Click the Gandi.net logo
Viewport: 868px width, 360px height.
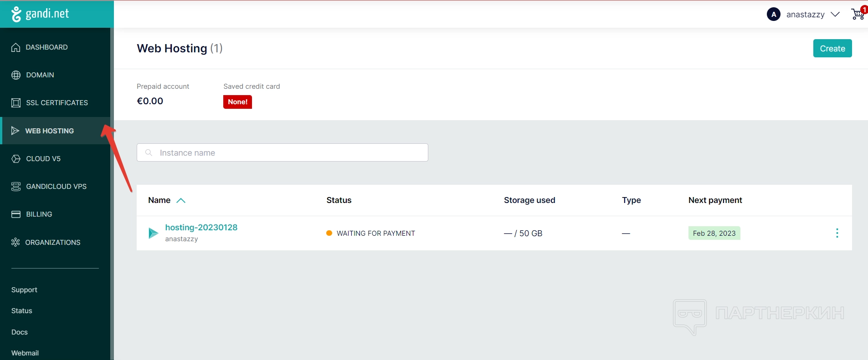pos(41,14)
